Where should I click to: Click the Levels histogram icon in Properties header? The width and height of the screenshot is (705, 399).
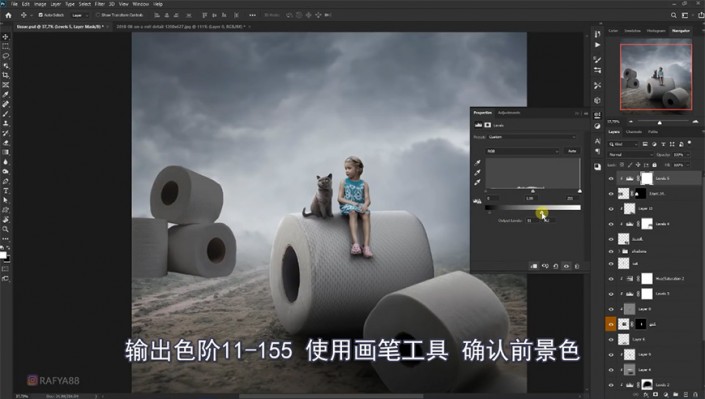(x=478, y=125)
